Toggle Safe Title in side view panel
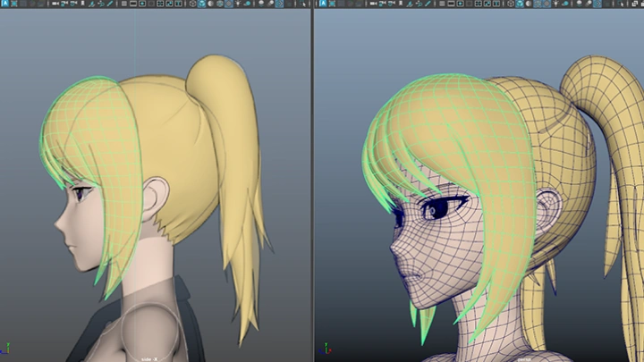This screenshot has height=362, width=644. click(x=178, y=4)
